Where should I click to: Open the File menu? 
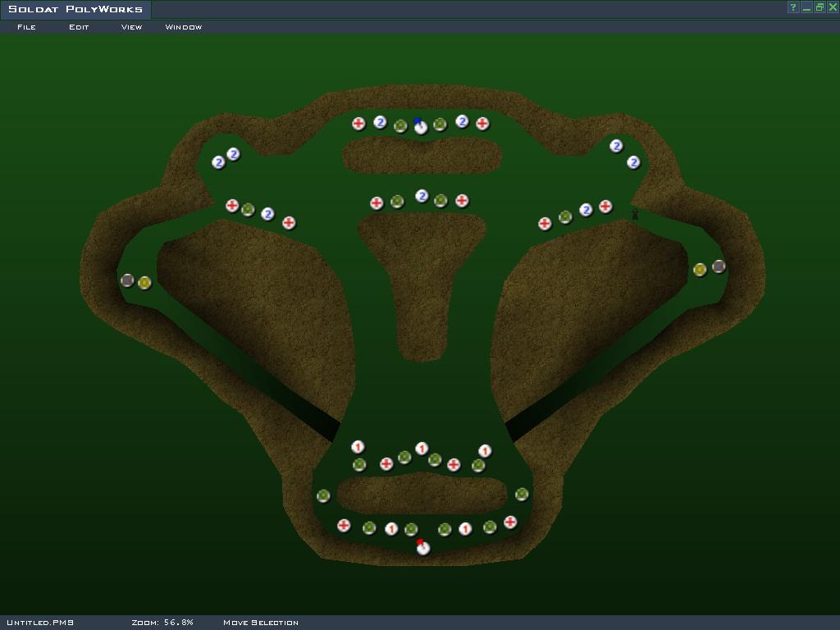click(27, 27)
